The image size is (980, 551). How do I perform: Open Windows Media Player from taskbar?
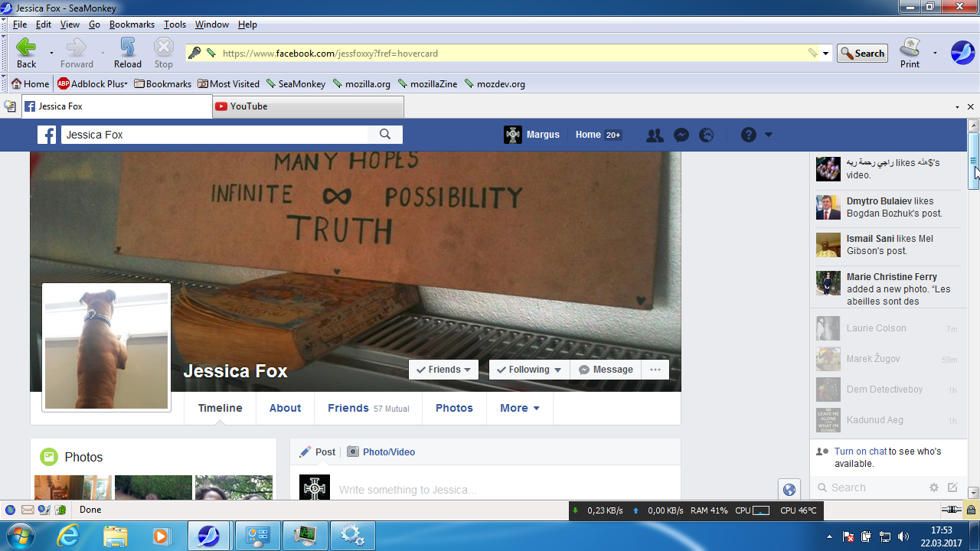tap(161, 536)
